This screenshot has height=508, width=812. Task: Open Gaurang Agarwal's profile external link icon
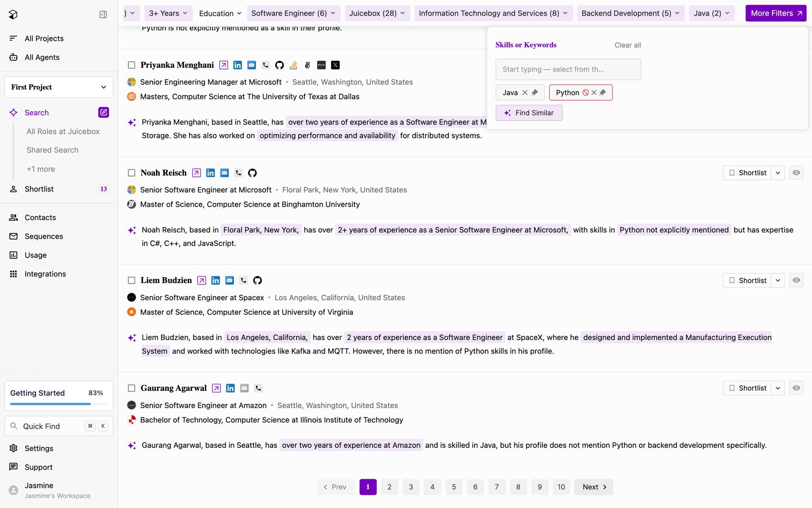216,388
